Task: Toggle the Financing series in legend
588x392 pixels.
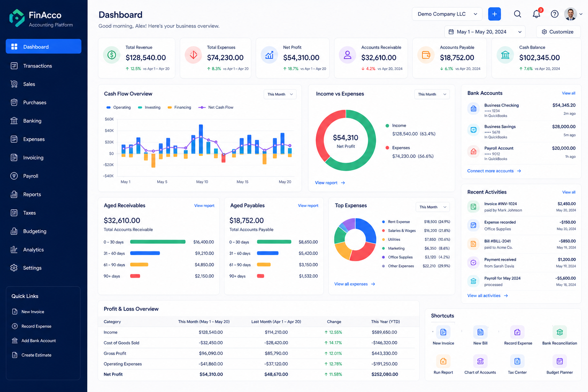Action: point(179,108)
